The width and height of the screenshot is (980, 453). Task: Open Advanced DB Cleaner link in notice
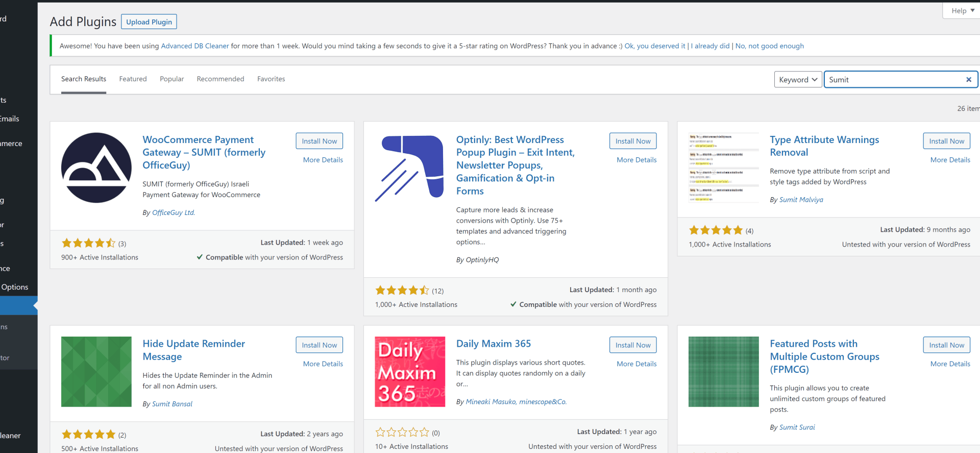tap(195, 46)
